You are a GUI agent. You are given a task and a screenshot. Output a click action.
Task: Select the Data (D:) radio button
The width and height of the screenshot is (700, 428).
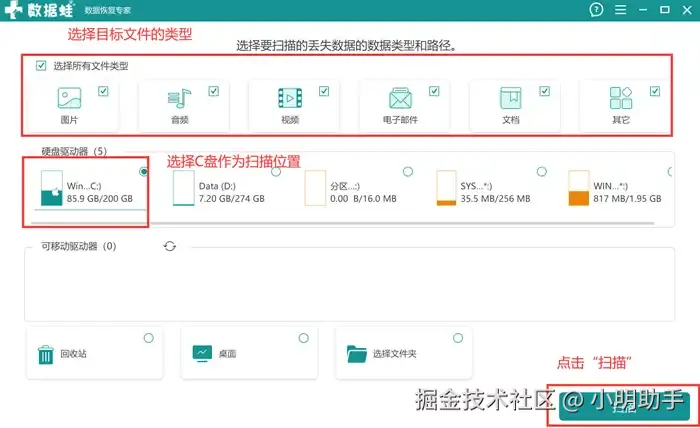click(276, 171)
